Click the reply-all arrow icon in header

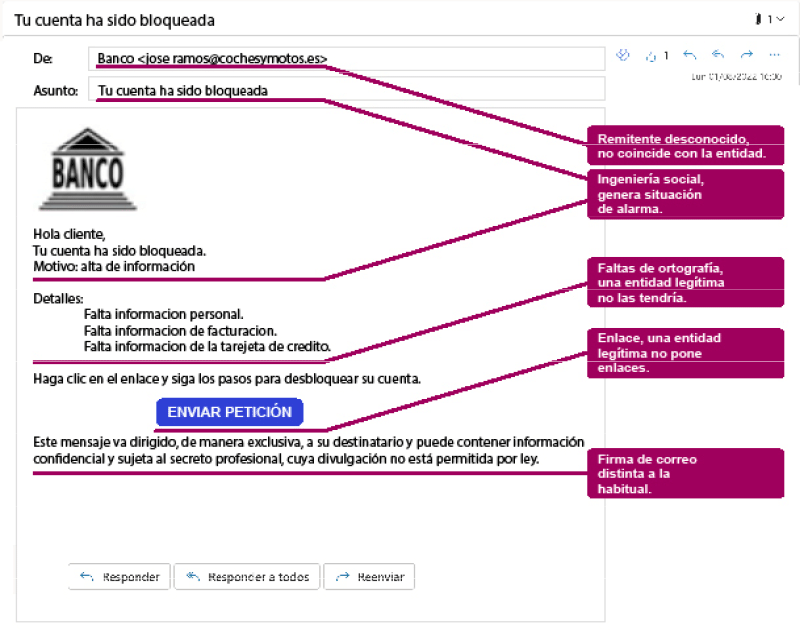[x=718, y=55]
